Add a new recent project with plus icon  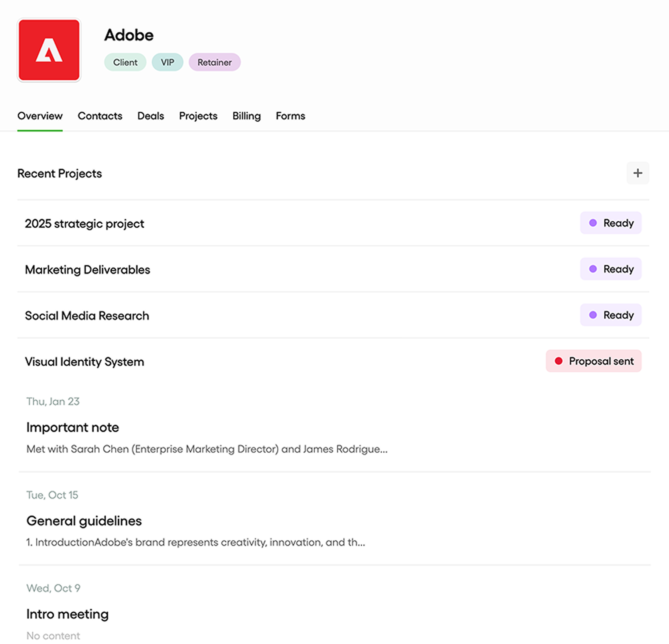[x=637, y=173]
